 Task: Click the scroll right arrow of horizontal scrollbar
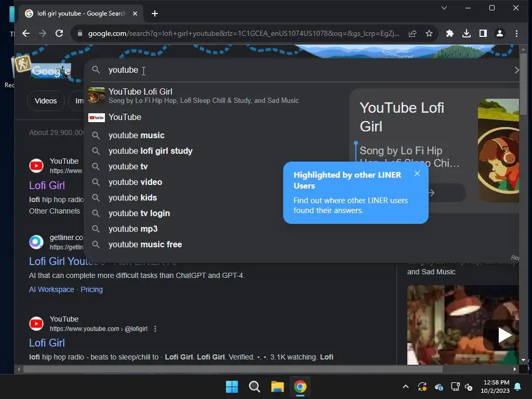click(x=515, y=369)
